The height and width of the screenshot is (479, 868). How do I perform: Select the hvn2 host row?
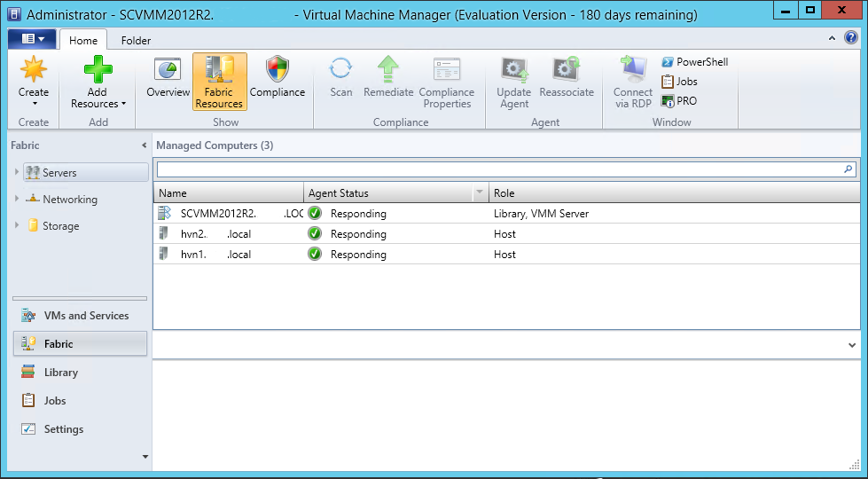(506, 234)
